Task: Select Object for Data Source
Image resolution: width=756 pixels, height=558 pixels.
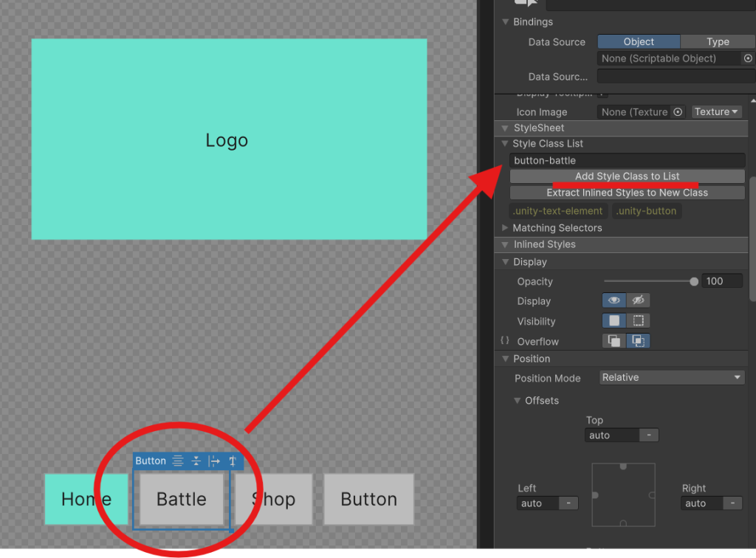Action: [x=639, y=42]
